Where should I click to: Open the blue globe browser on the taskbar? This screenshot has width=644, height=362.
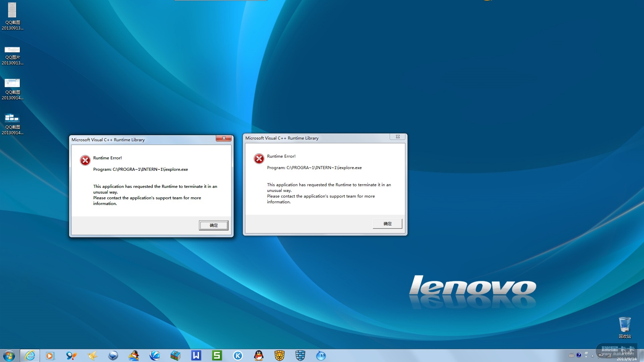155,356
